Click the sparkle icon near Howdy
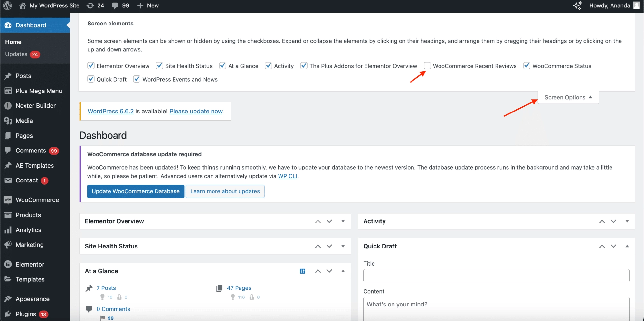 click(x=577, y=5)
